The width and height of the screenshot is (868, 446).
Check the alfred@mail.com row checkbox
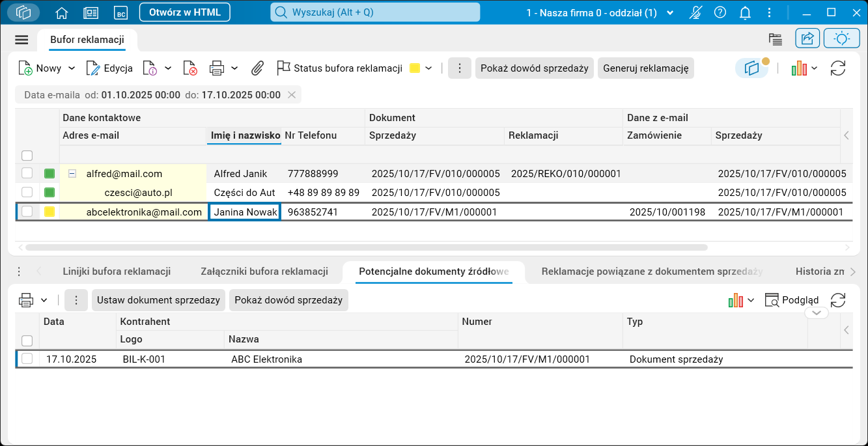[x=27, y=173]
